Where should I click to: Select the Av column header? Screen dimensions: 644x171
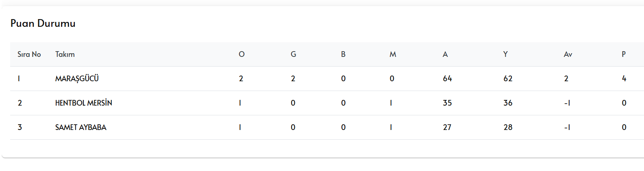[568, 54]
